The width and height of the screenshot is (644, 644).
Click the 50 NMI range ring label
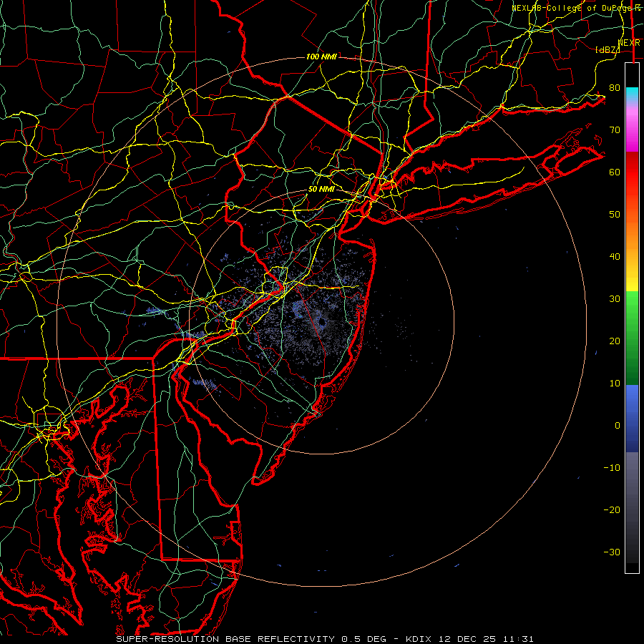click(321, 190)
